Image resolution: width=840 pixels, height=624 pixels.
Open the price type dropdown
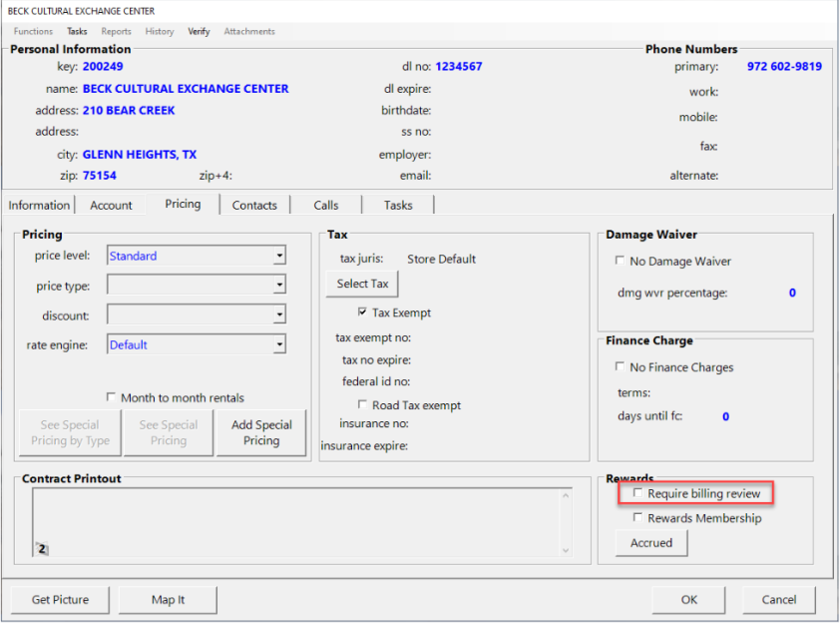click(x=278, y=286)
